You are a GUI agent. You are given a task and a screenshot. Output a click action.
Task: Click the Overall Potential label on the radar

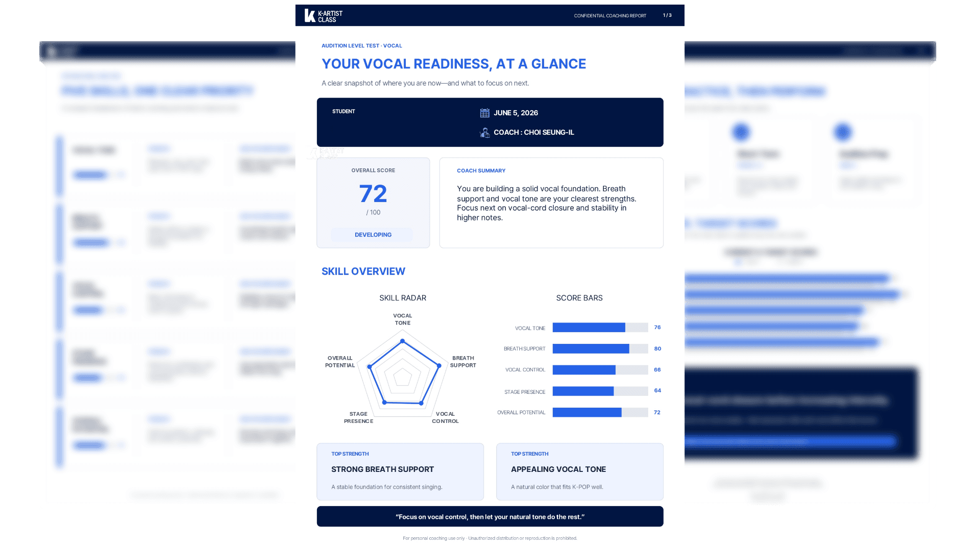coord(340,362)
